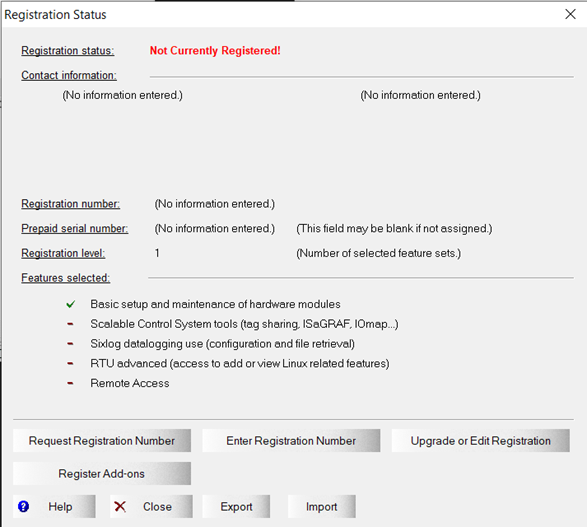The width and height of the screenshot is (587, 527).
Task: Click the red X icon beside Close
Action: tap(120, 506)
